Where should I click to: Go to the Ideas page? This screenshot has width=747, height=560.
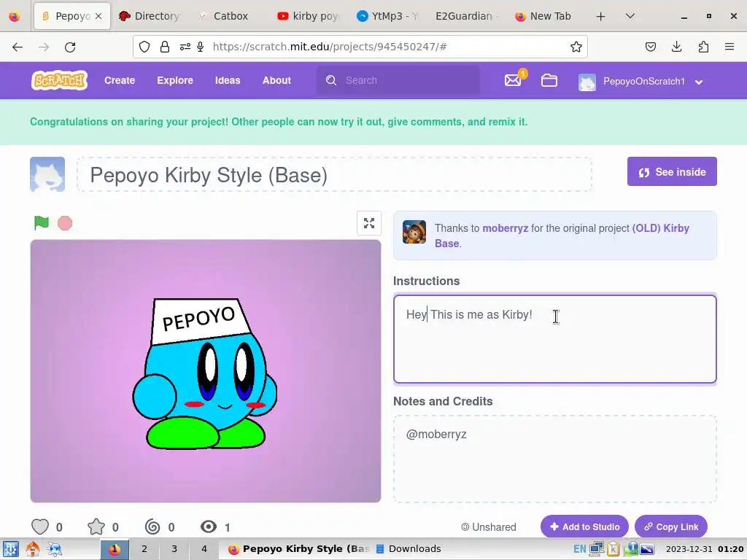(228, 80)
